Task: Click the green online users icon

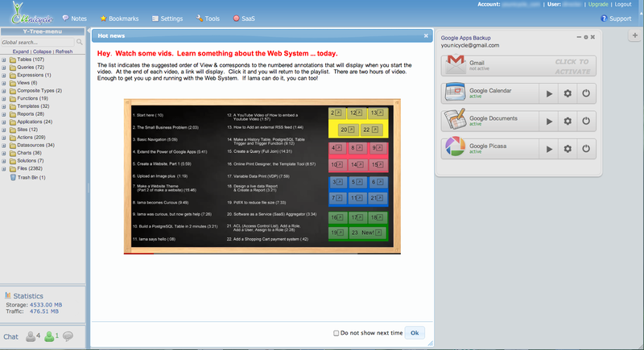Action: (x=50, y=336)
